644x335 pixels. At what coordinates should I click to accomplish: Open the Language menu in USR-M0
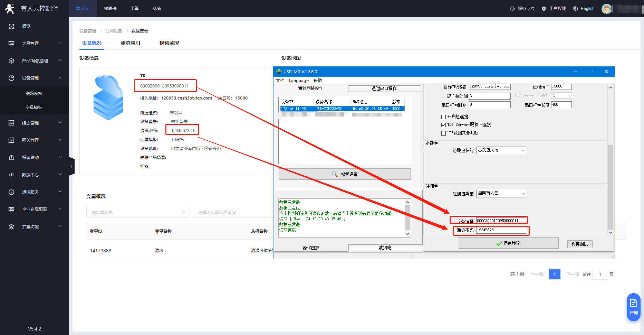coord(299,81)
